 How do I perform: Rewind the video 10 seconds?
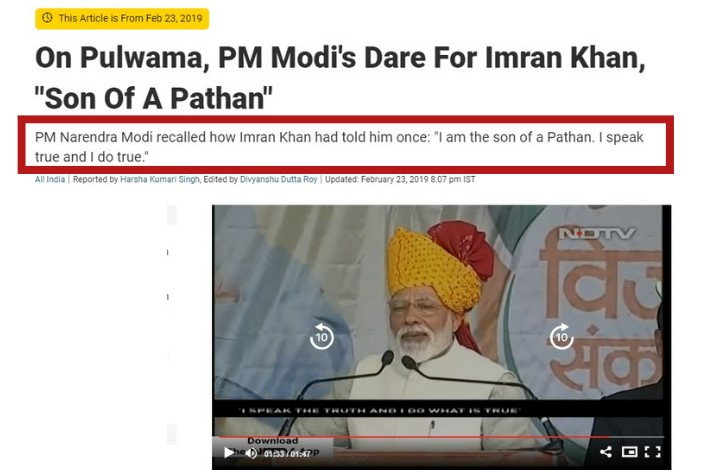pyautogui.click(x=321, y=336)
